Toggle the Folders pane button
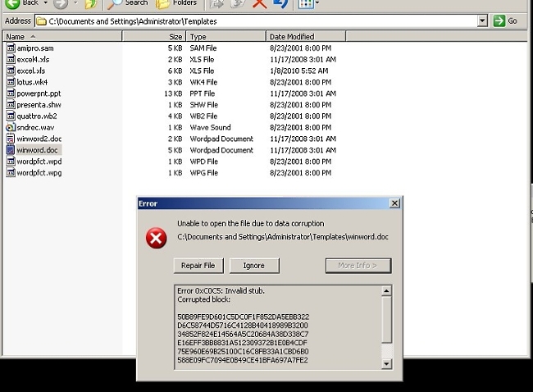This screenshot has width=533, height=392. pos(178,3)
